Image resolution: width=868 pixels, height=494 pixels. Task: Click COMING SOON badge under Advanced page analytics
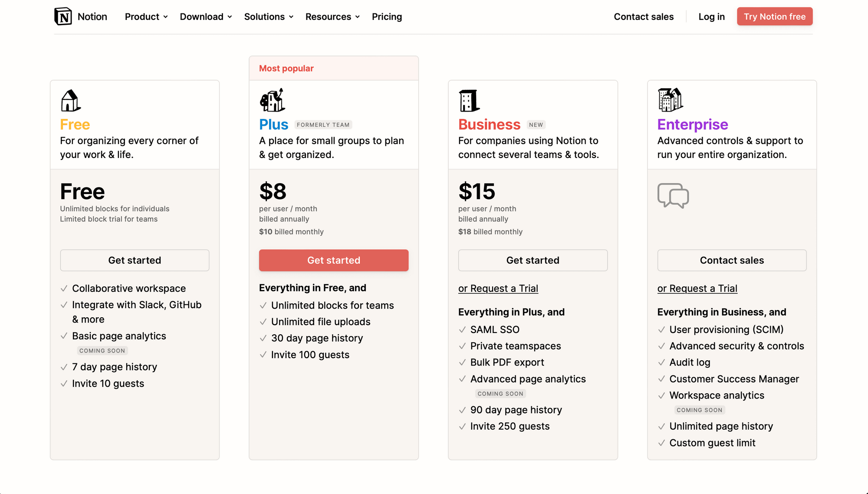coord(500,394)
